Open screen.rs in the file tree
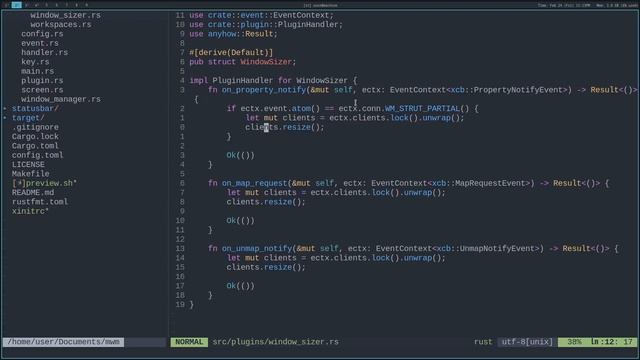640x360 pixels. pyautogui.click(x=42, y=90)
